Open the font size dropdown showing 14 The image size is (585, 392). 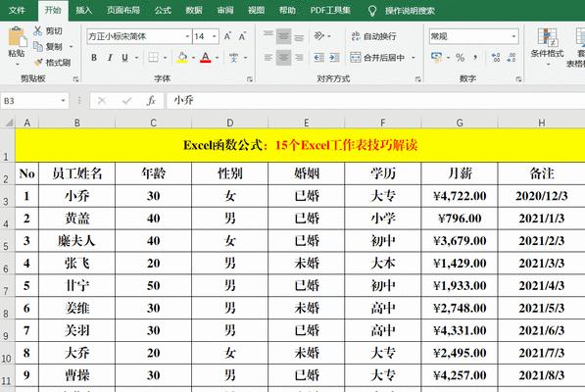[x=215, y=36]
